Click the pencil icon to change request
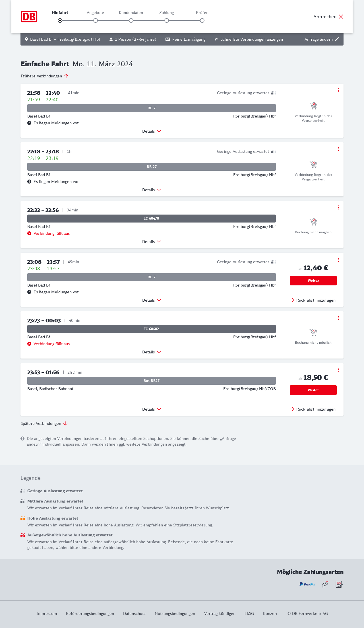 point(337,39)
